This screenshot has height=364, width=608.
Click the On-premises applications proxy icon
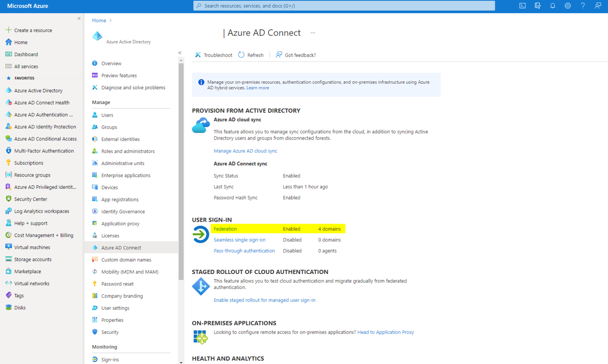pyautogui.click(x=201, y=337)
